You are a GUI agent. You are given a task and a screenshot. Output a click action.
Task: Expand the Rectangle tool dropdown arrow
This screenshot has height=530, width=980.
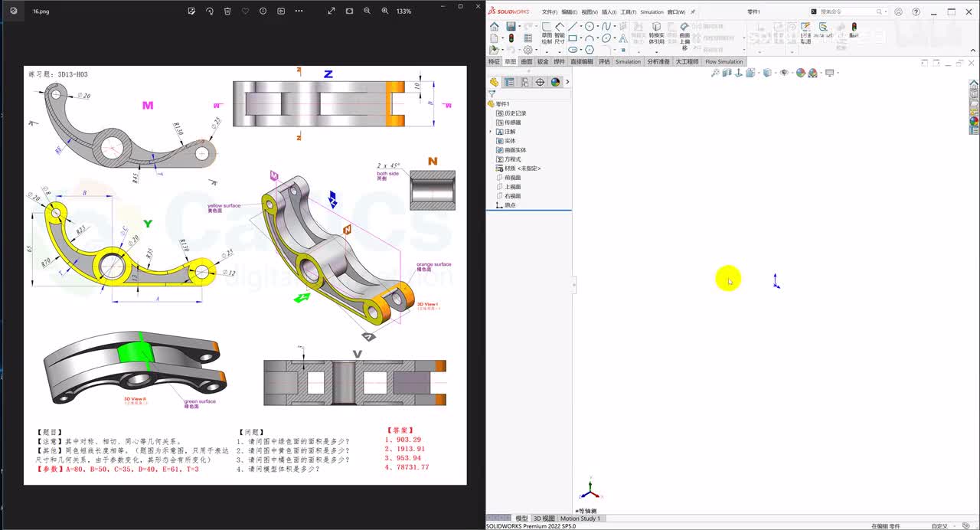pyautogui.click(x=580, y=38)
